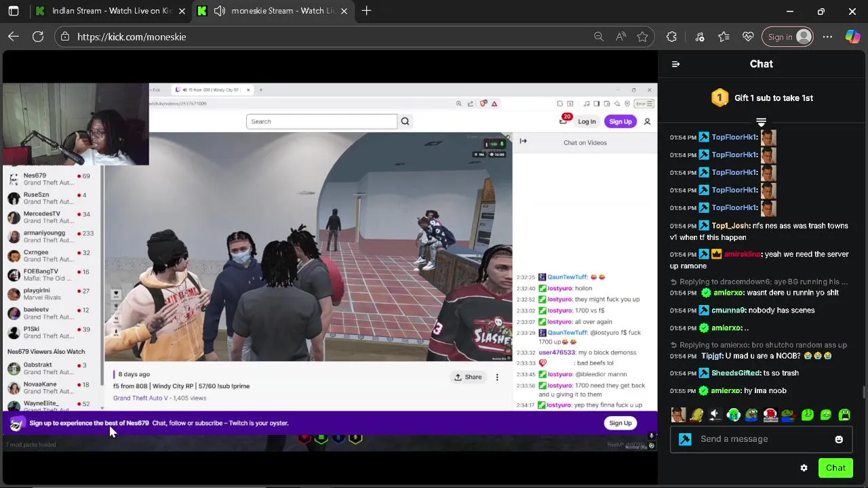Activate Read aloud icon in address bar
Screen dimensions: 868x488
pyautogui.click(x=620, y=37)
